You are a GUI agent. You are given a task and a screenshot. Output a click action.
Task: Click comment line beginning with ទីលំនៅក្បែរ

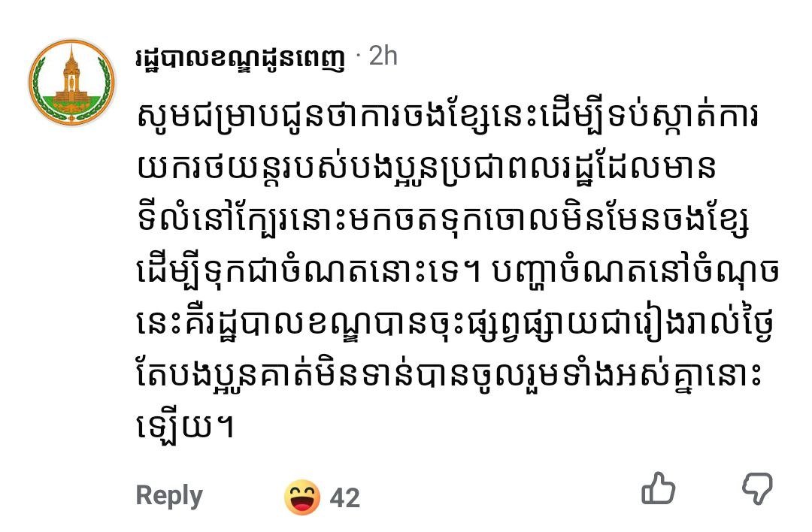pyautogui.click(x=444, y=221)
